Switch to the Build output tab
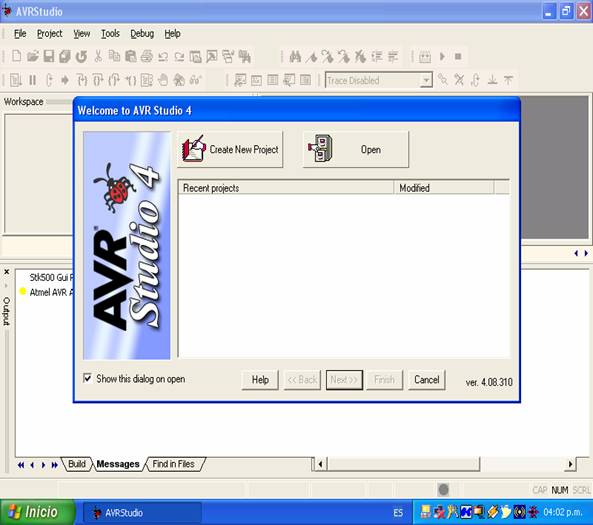Screen dimensions: 593x525 [x=77, y=464]
